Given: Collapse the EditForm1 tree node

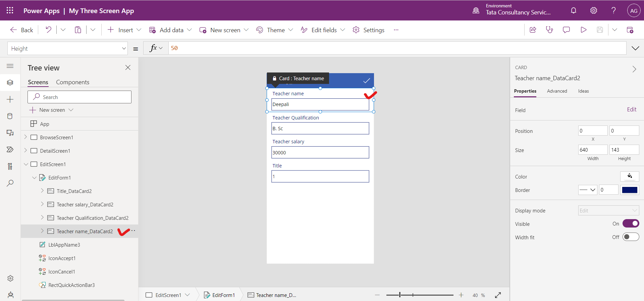Looking at the screenshot, I should pos(34,178).
